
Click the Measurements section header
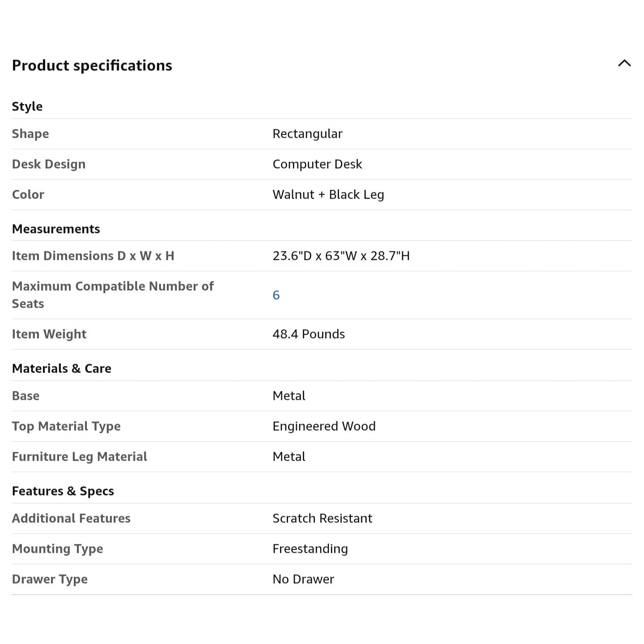click(56, 229)
